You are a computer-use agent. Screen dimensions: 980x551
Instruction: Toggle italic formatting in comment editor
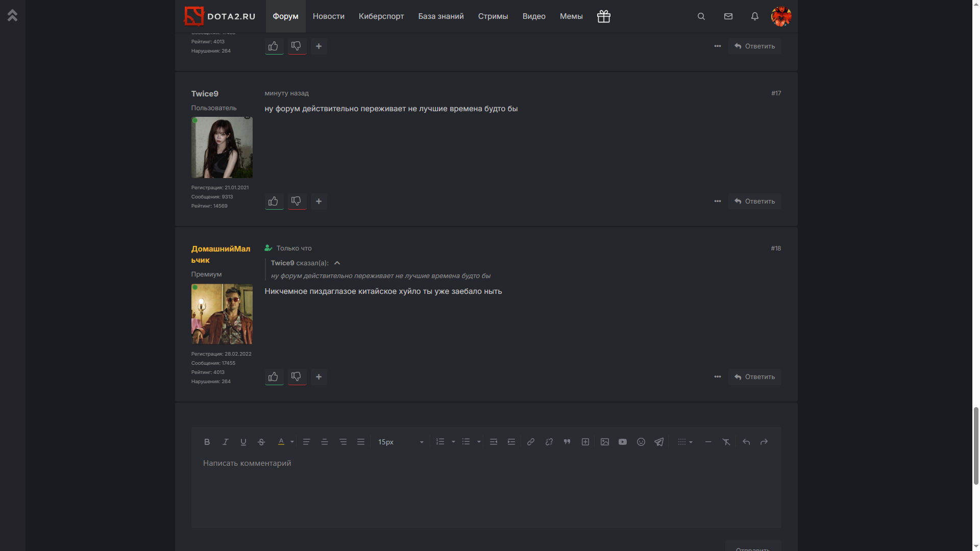point(225,442)
